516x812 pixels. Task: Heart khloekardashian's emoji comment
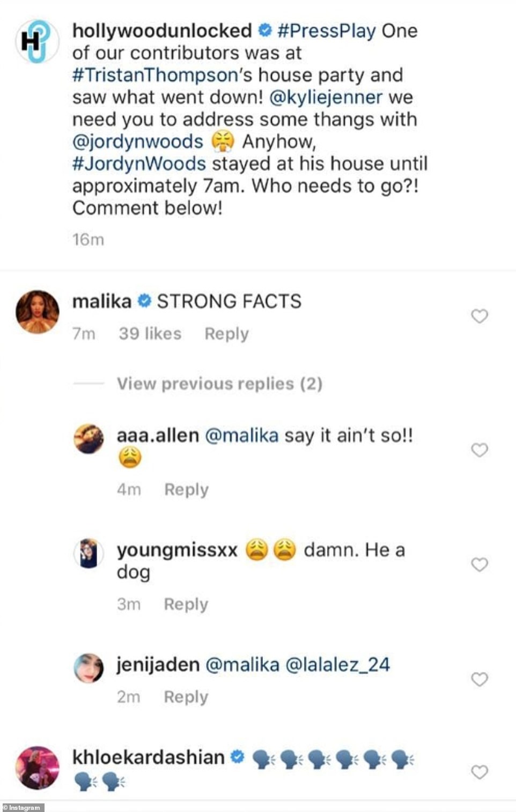point(480,772)
